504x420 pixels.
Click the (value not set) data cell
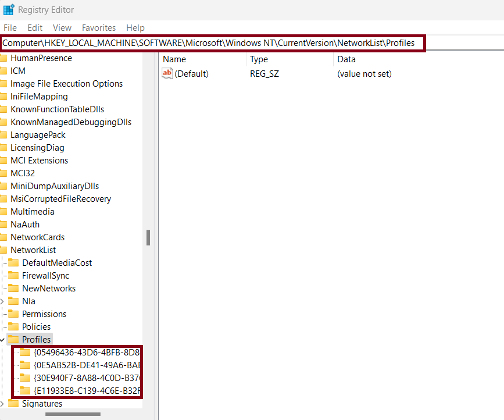(364, 74)
